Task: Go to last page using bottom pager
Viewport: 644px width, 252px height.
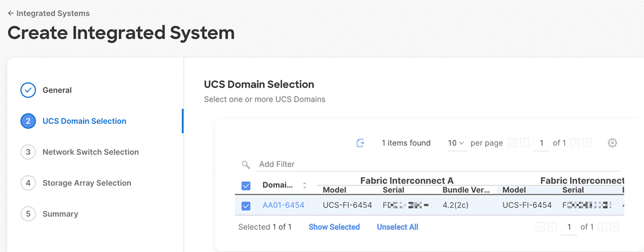Action: 615,227
